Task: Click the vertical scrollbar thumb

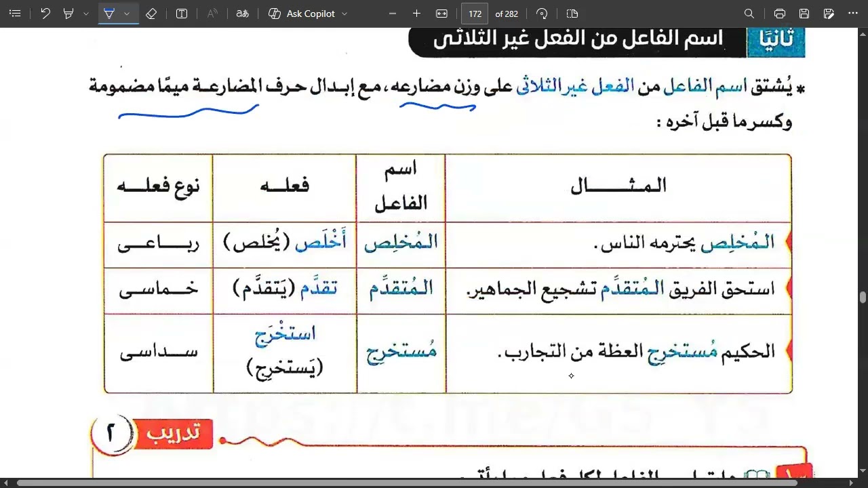Action: pyautogui.click(x=863, y=298)
